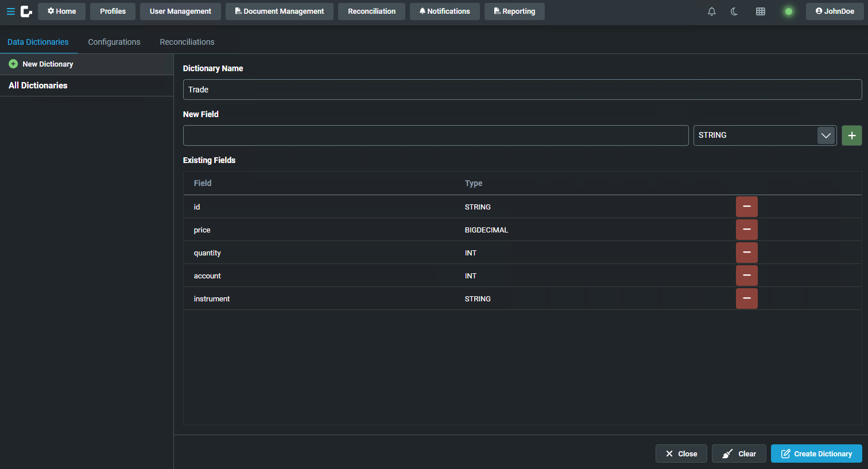Toggle dark mode moon icon
868x469 pixels.
pyautogui.click(x=734, y=11)
